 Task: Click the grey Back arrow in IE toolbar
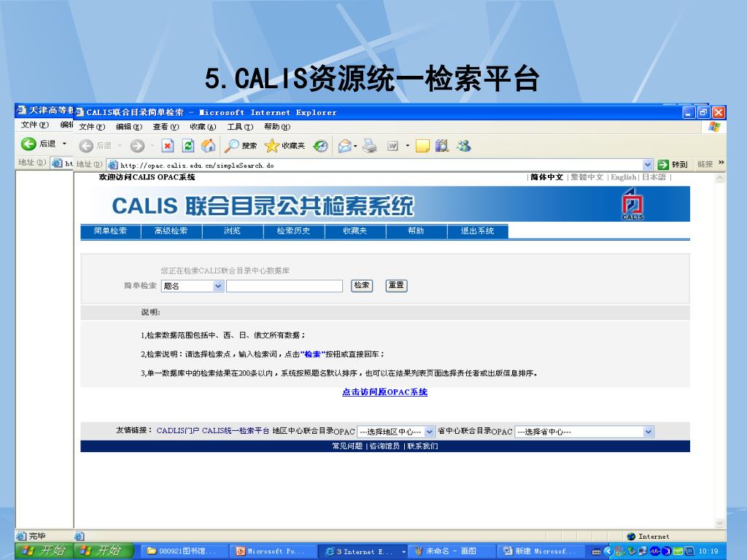tap(86, 146)
